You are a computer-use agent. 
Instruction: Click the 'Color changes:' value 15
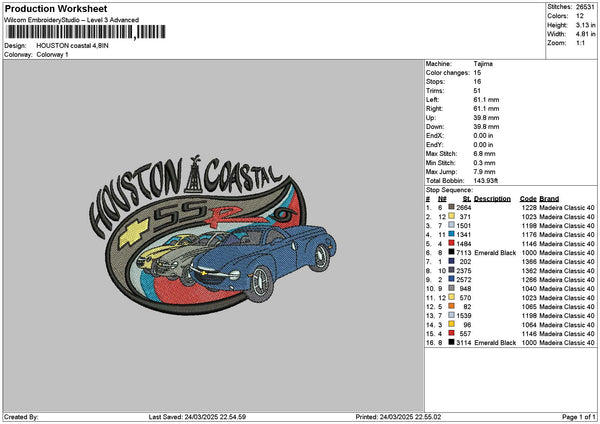coord(477,73)
